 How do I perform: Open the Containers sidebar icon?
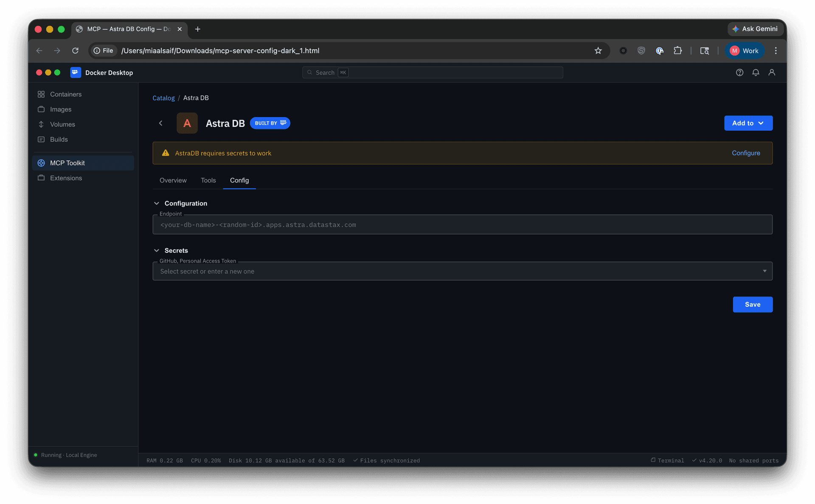coord(41,94)
